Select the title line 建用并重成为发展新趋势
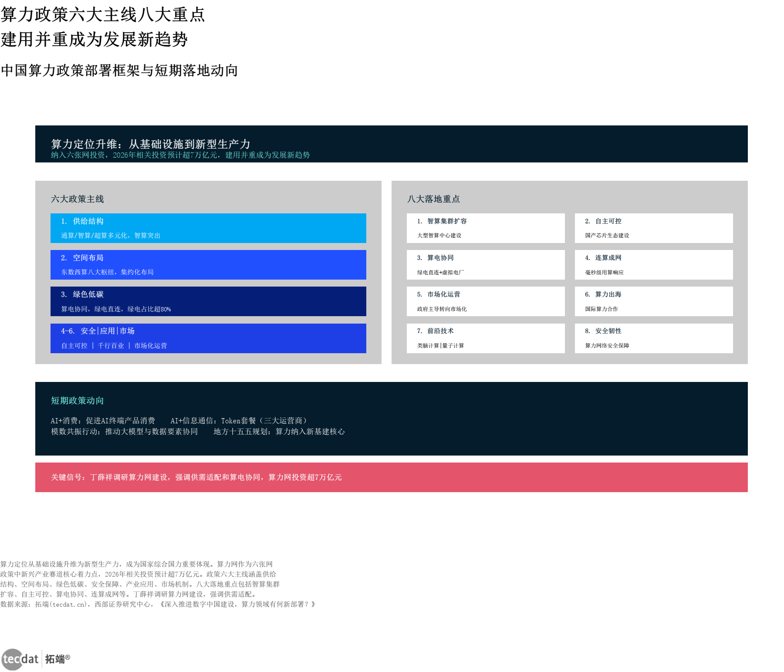784x672 pixels. click(94, 40)
